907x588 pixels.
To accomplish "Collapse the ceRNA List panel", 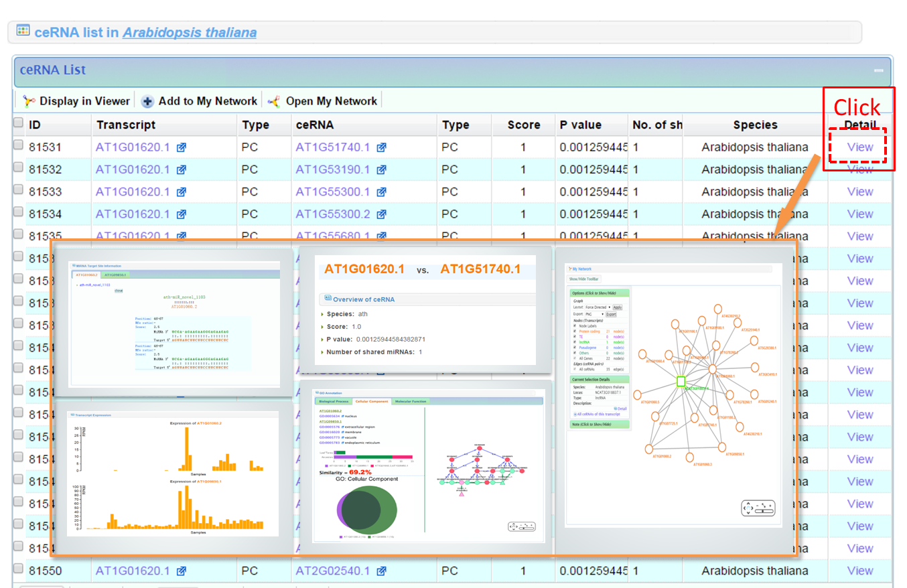I will point(878,70).
